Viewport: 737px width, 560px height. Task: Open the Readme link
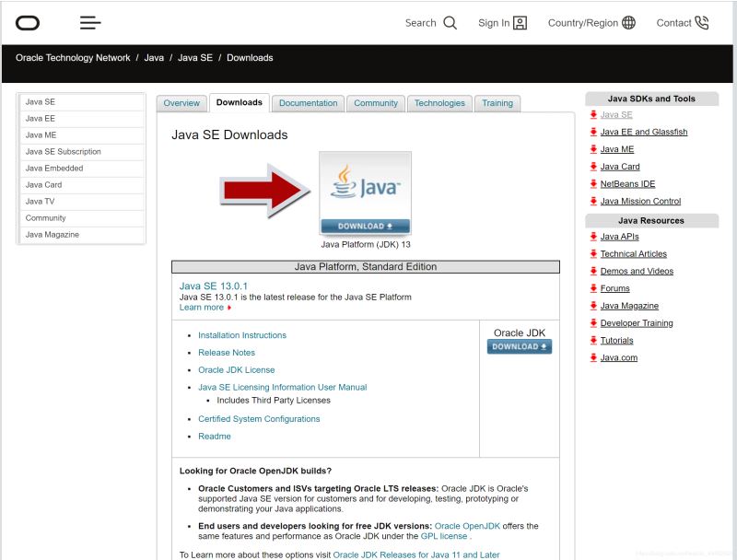click(x=215, y=436)
